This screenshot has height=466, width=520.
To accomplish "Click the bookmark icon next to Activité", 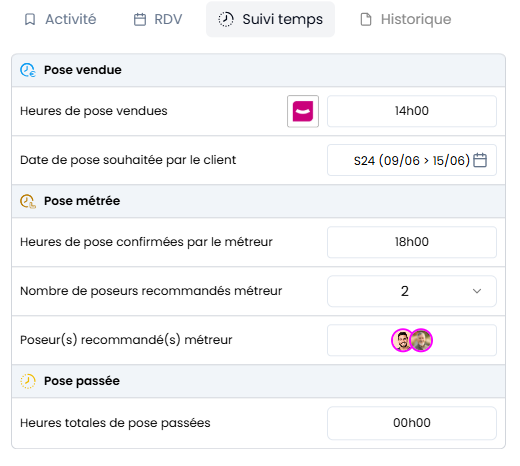I will (x=30, y=19).
